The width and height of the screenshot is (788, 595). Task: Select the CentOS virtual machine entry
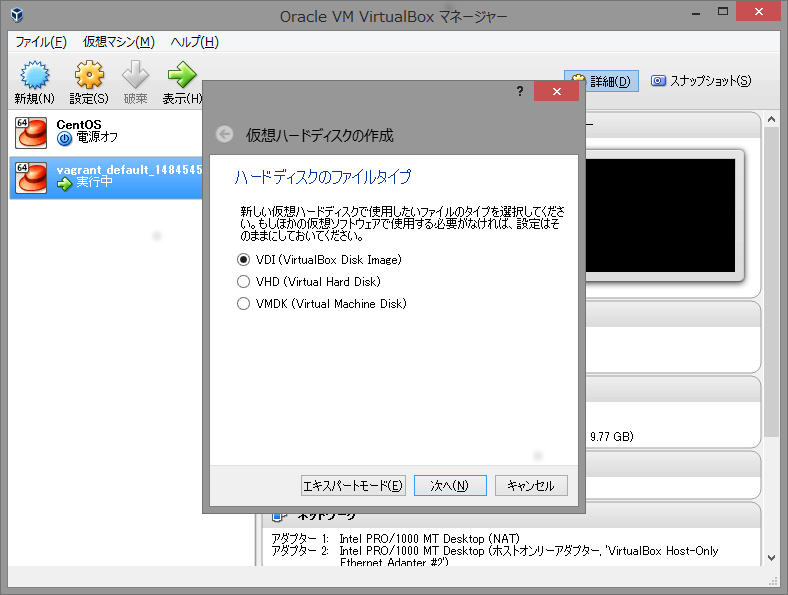point(106,133)
